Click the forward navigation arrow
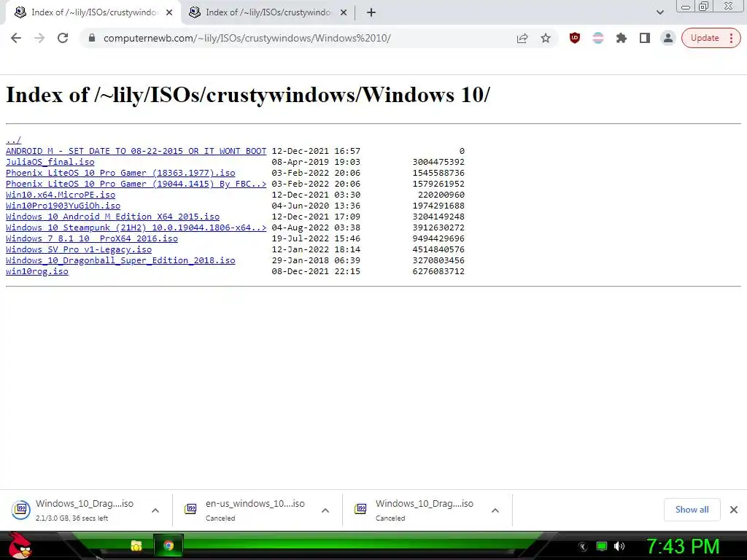 [39, 38]
